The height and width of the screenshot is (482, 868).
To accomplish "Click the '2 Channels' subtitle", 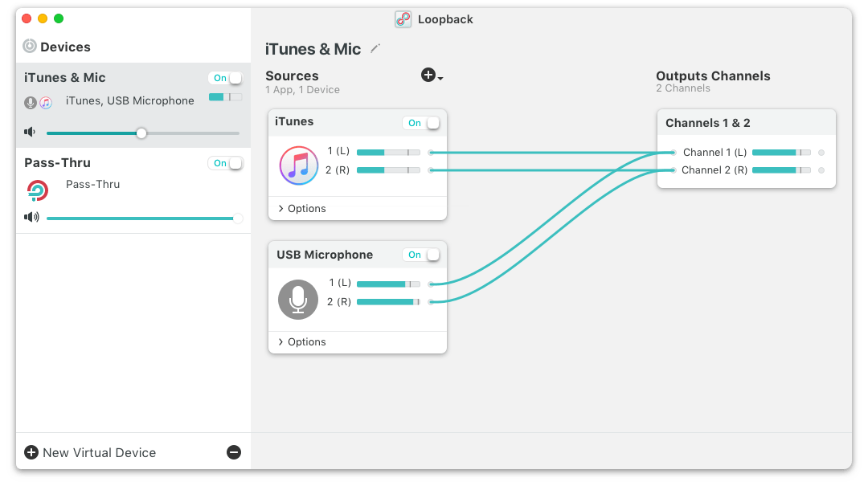I will coord(683,88).
